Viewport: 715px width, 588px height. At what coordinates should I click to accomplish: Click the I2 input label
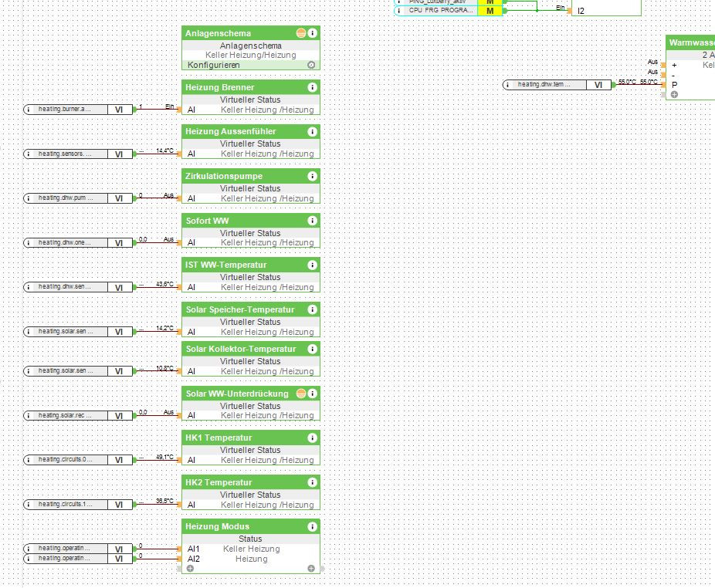pyautogui.click(x=581, y=11)
